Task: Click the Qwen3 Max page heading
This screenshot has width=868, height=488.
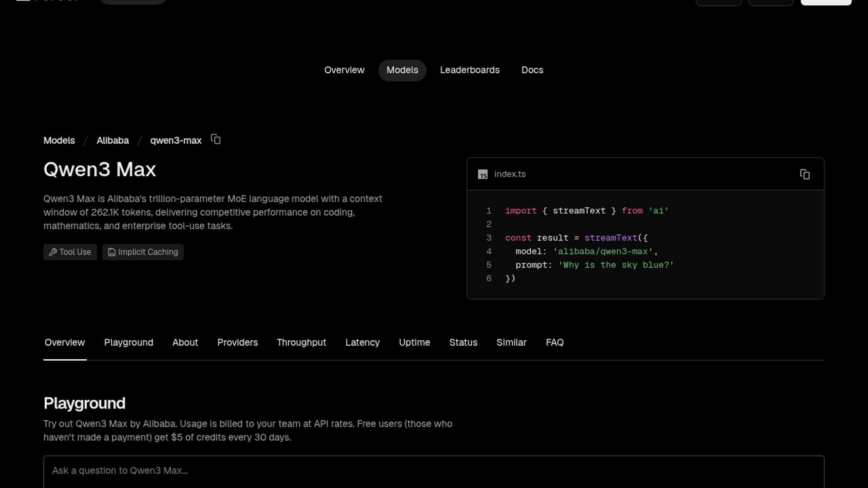Action: [x=100, y=169]
